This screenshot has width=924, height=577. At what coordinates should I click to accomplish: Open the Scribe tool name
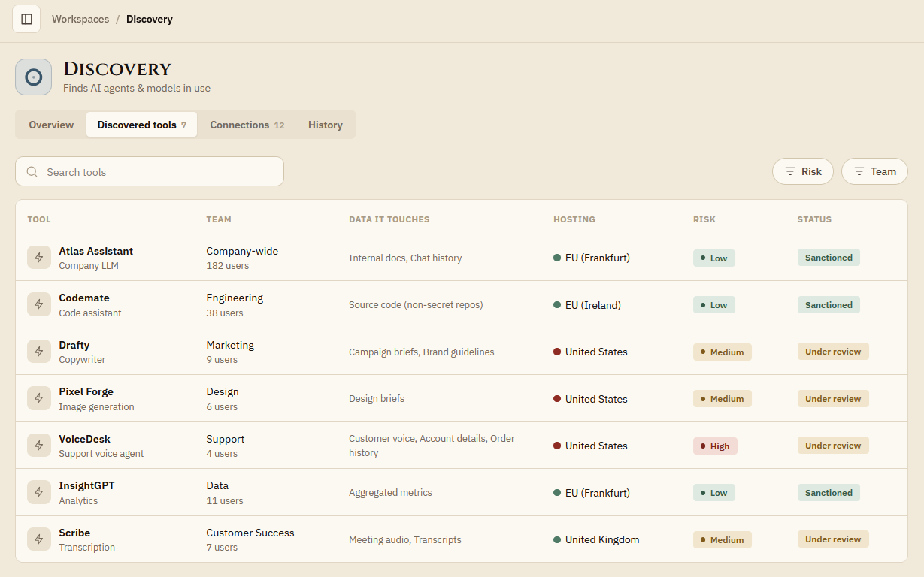click(x=74, y=533)
